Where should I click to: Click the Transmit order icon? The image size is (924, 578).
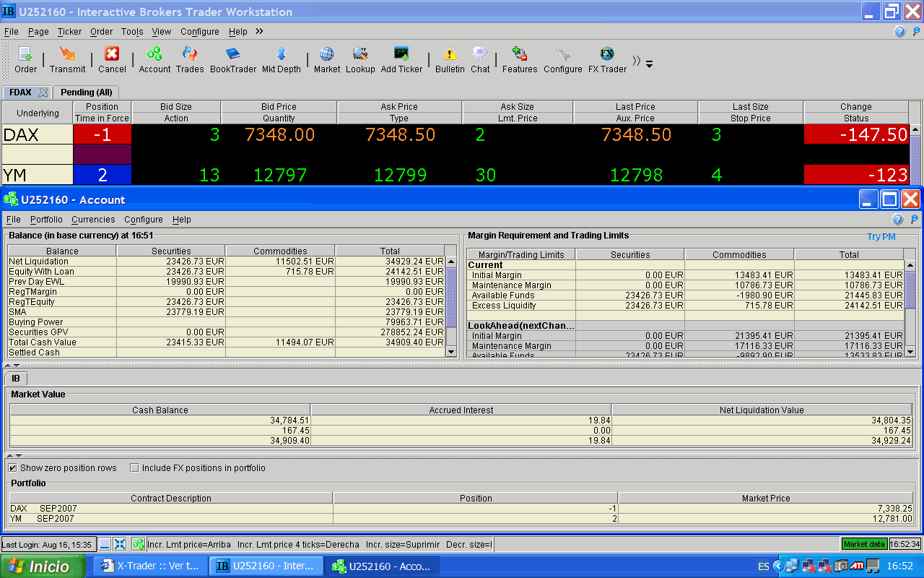67,54
